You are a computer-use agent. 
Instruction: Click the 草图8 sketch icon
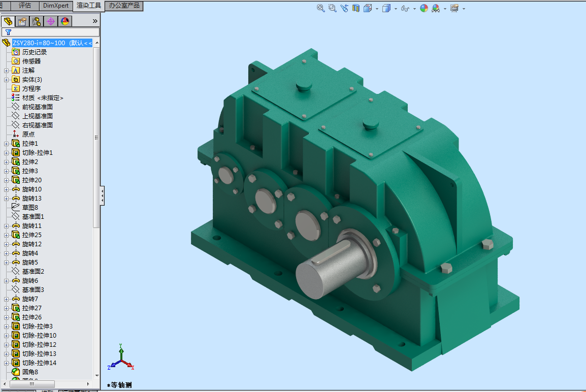pyautogui.click(x=16, y=207)
